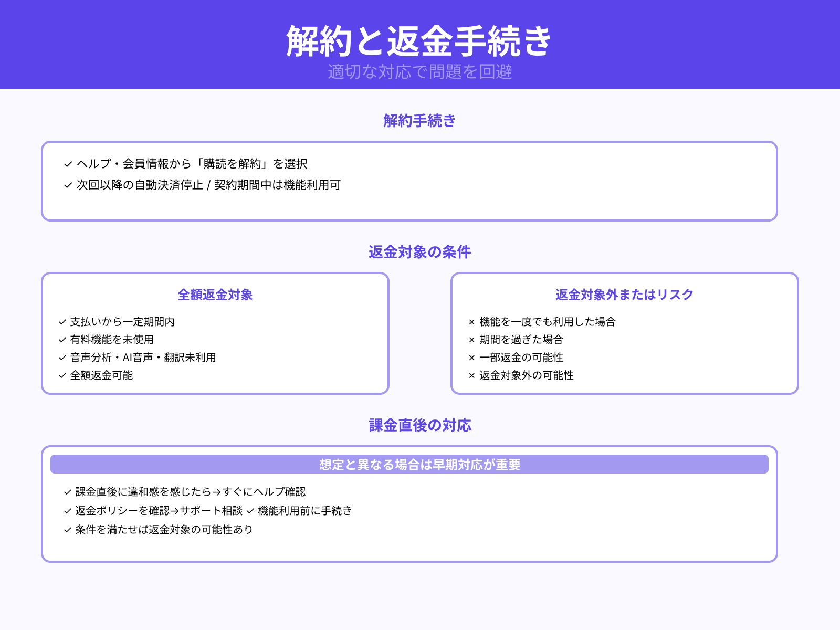Collapse the 返金対象の条件 section

(420, 253)
